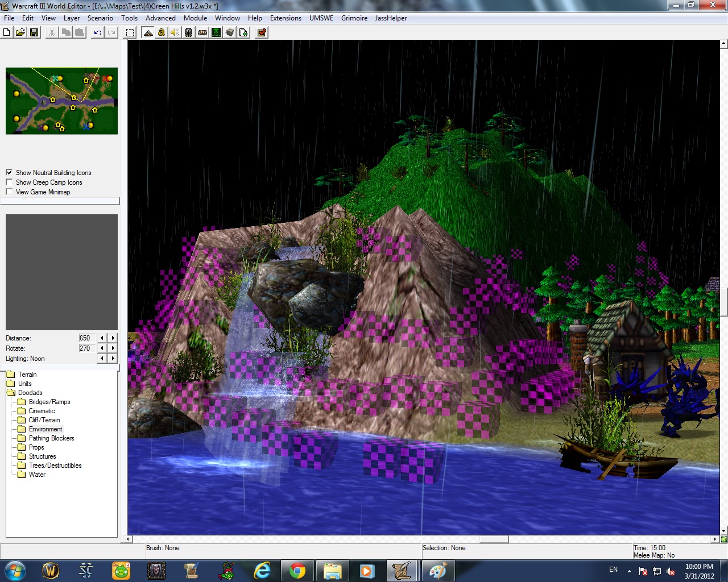Viewport: 728px width, 582px height.
Task: Switch Lighting to previous with left arrow
Action: click(x=102, y=358)
